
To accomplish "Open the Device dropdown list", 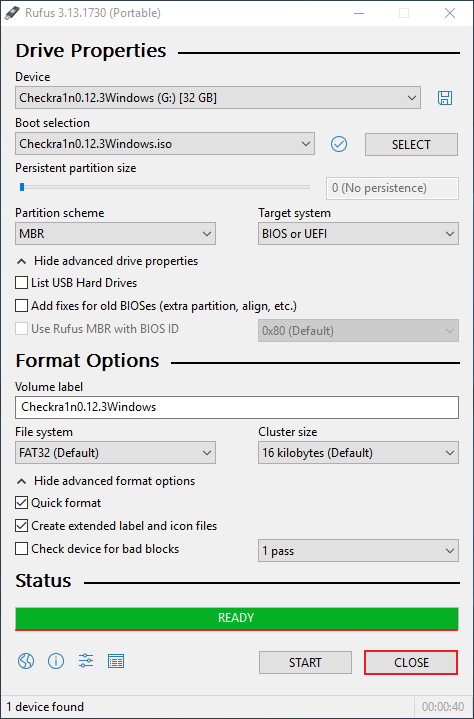I will pos(218,98).
